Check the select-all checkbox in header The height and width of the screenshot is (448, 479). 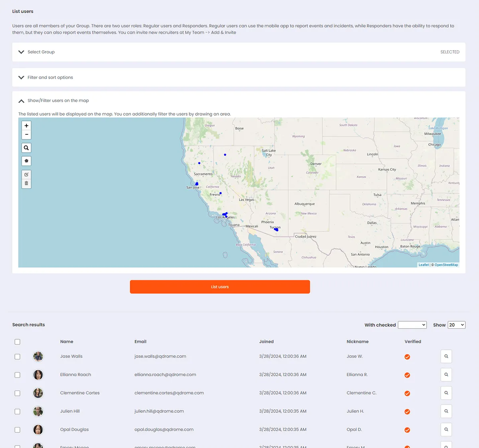pos(17,342)
